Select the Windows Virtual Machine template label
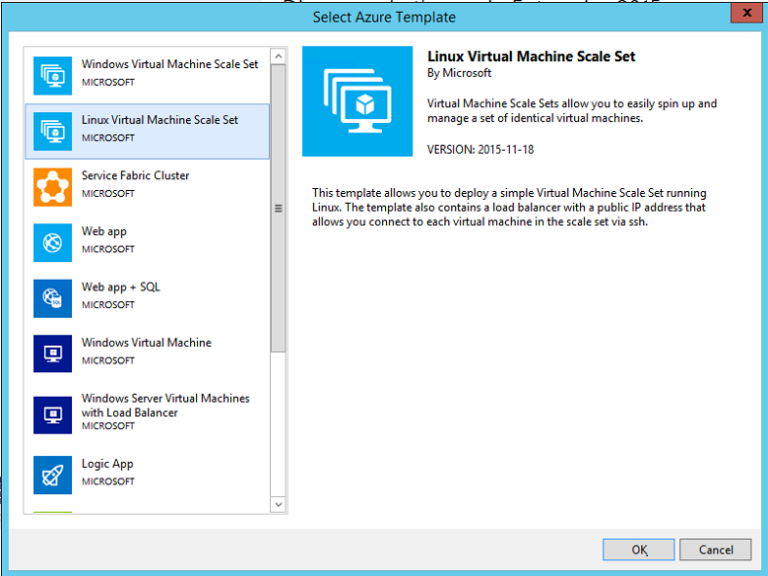Viewport: 768px width, 576px height. click(146, 343)
